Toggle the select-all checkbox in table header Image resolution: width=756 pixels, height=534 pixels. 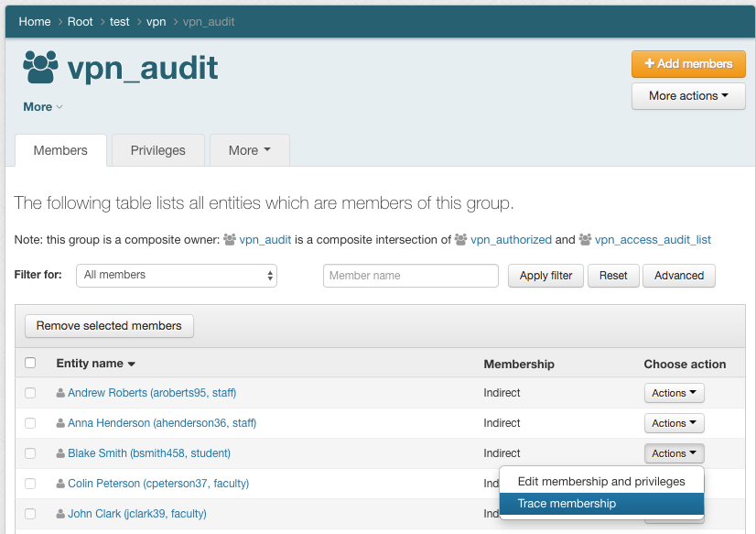[30, 364]
